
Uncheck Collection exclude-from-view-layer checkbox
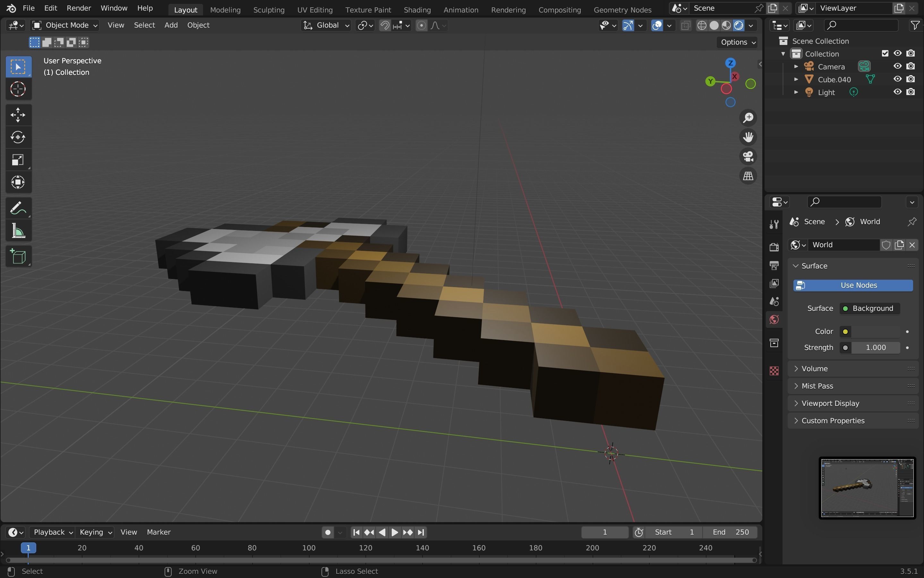click(885, 53)
